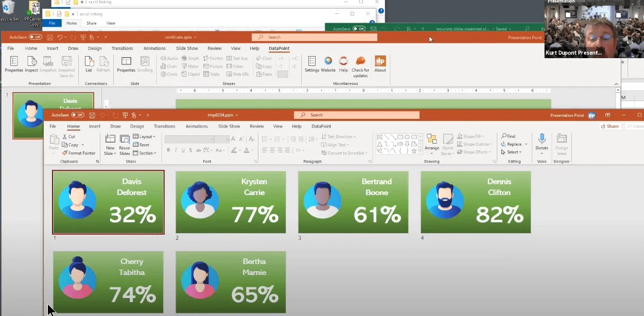Viewport: 644px width, 316px height.
Task: Open the Animations tab
Action: coord(197,126)
